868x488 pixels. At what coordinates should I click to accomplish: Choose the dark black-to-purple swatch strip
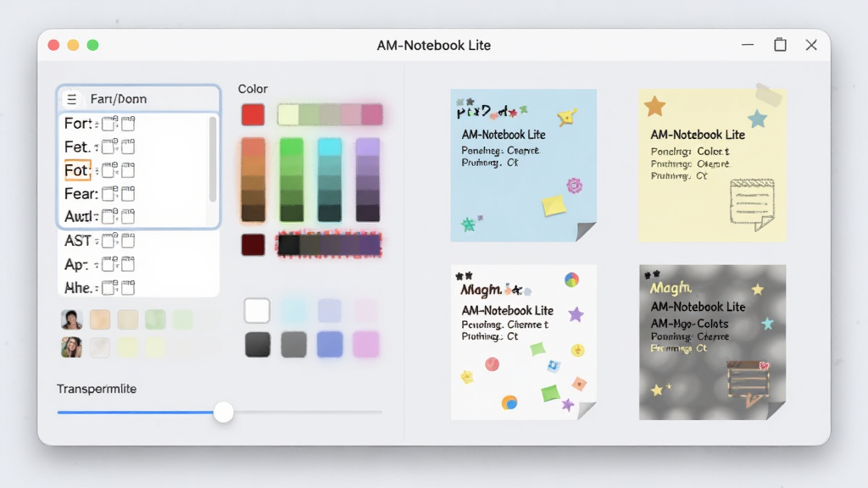coord(330,245)
